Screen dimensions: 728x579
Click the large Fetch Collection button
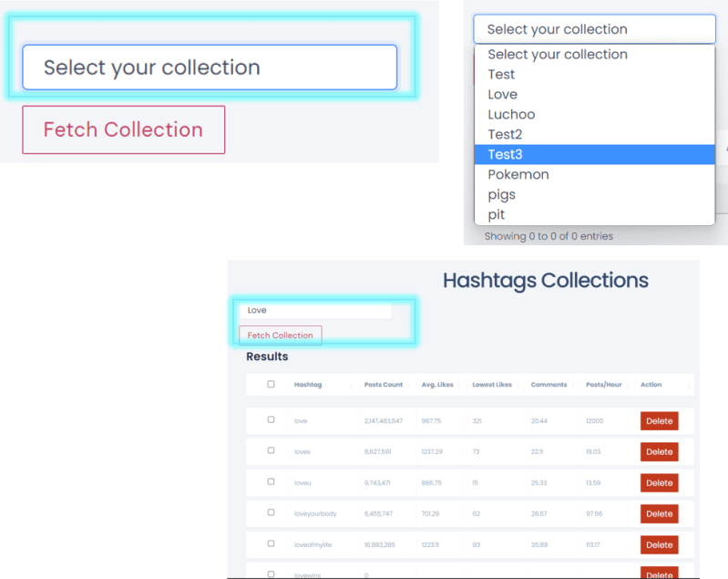click(124, 129)
